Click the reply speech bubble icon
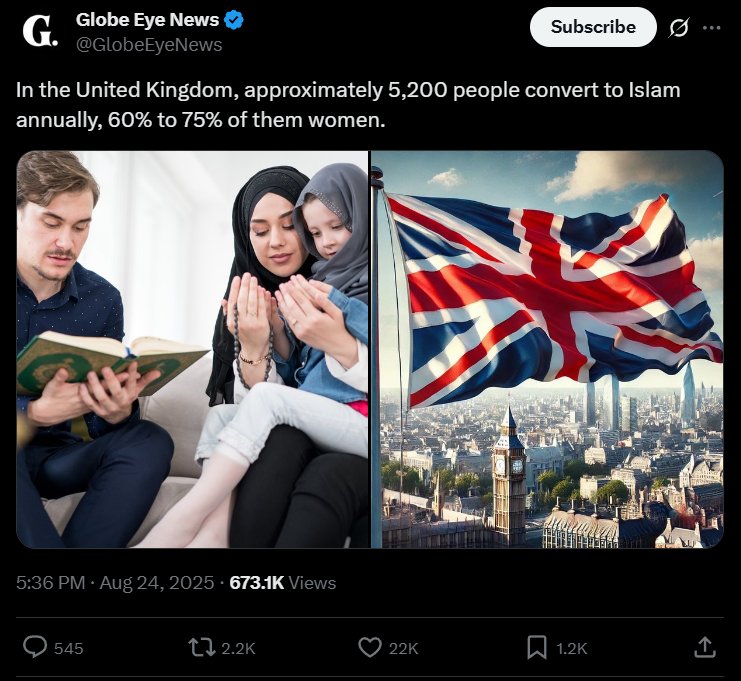741x681 pixels. (35, 647)
